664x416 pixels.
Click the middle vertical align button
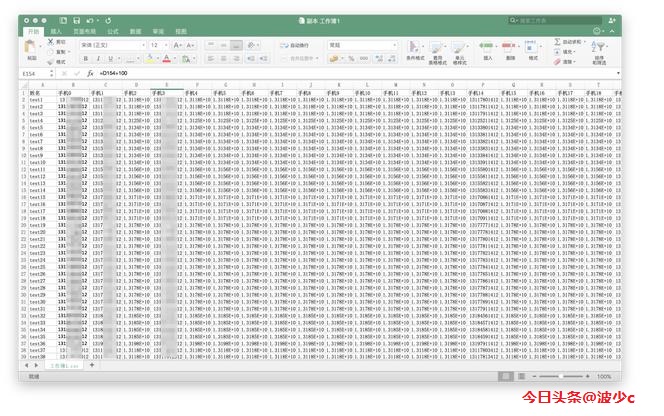pos(224,45)
